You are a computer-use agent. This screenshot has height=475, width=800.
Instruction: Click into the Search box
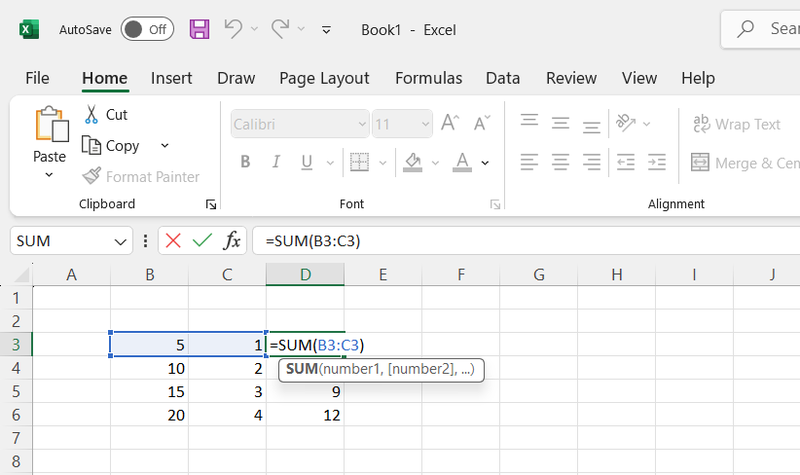(761, 29)
